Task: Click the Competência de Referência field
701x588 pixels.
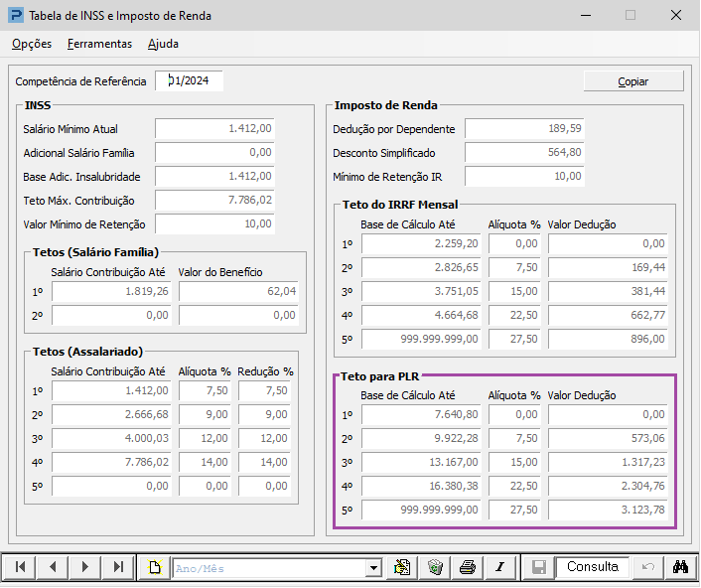Action: click(189, 80)
